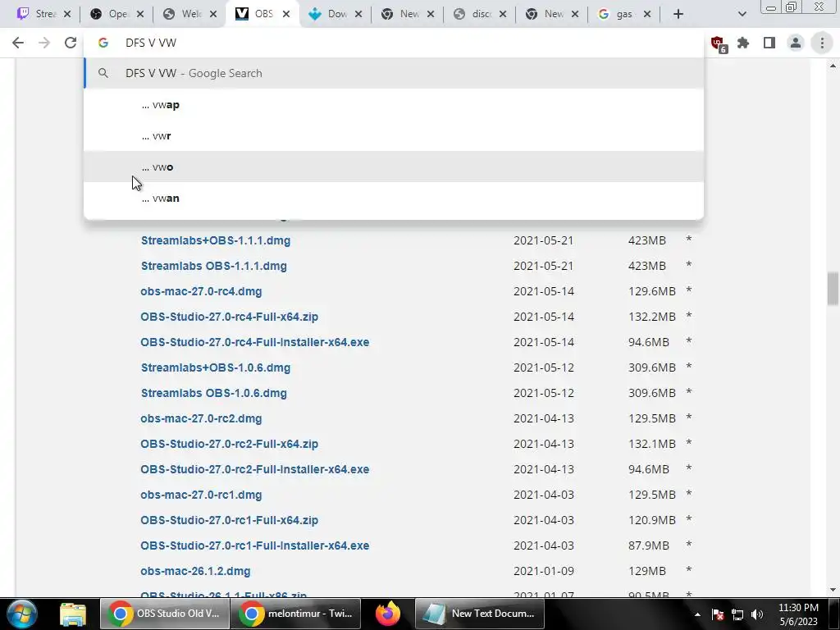Close the OBS tab

286,14
